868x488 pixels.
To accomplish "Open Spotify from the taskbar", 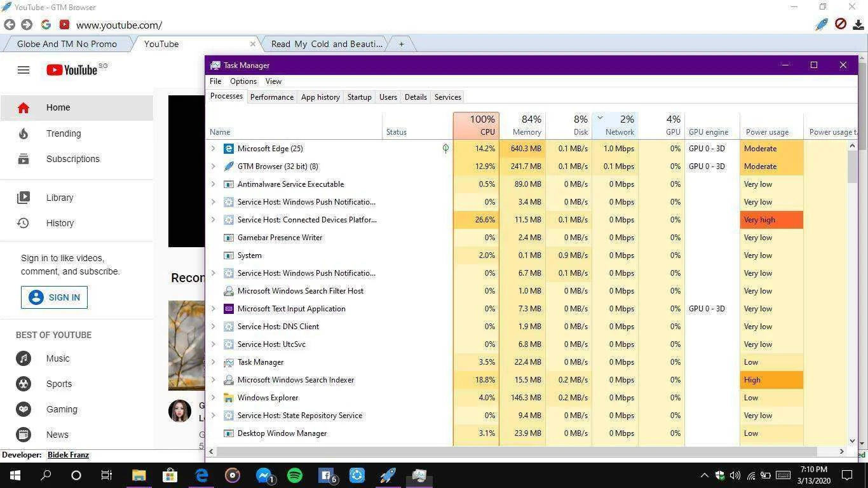I will pyautogui.click(x=294, y=475).
